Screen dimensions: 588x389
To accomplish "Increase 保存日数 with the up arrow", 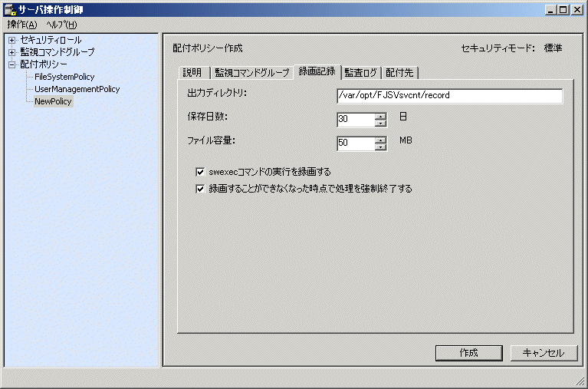I will click(380, 117).
